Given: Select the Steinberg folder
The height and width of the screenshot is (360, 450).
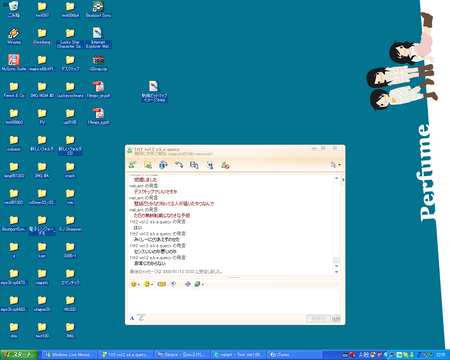Looking at the screenshot, I should tap(42, 36).
